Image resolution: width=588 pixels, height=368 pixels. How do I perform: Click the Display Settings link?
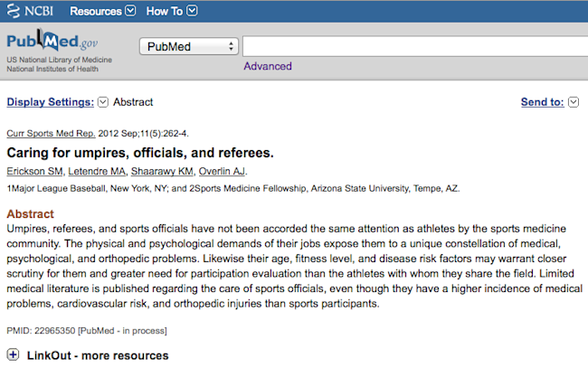tap(51, 102)
